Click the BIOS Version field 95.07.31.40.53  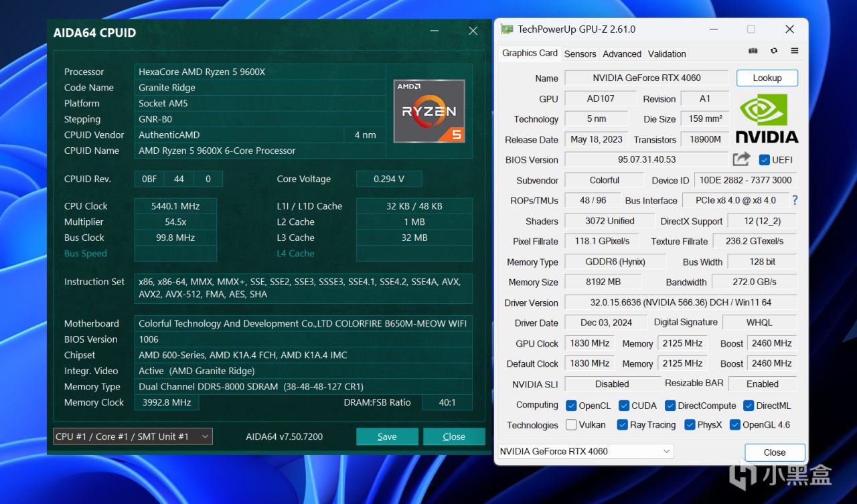(x=647, y=159)
